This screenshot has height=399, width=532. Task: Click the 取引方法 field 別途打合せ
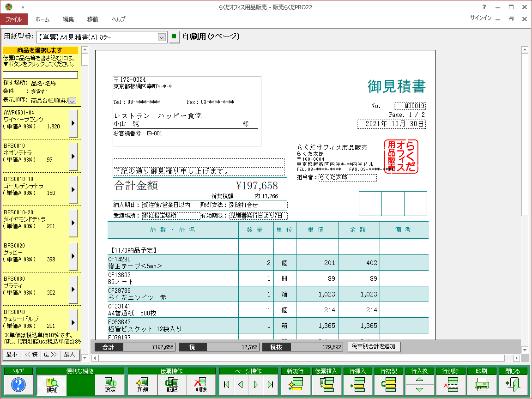(258, 205)
